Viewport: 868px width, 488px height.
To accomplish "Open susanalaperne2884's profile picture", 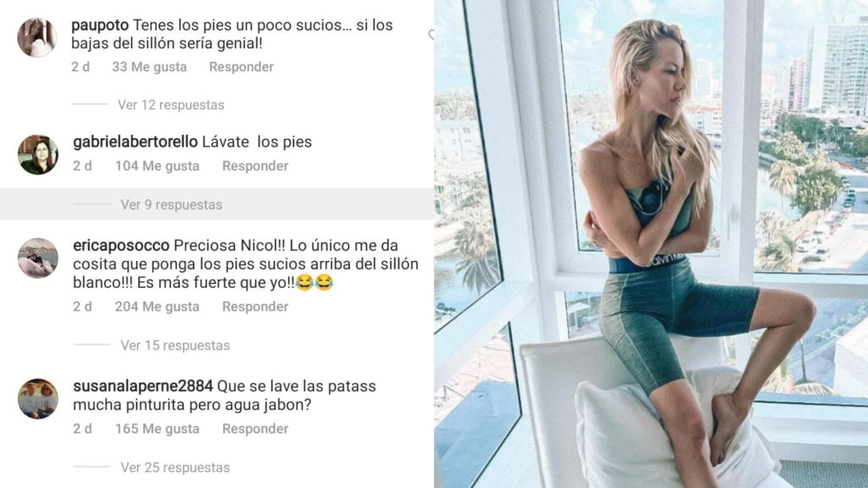I will 37,398.
